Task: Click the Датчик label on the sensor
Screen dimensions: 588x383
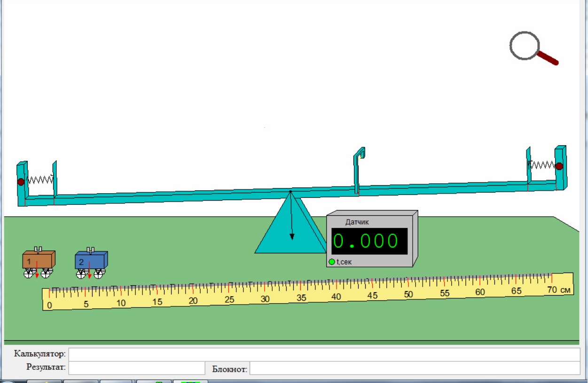Action: click(x=357, y=222)
